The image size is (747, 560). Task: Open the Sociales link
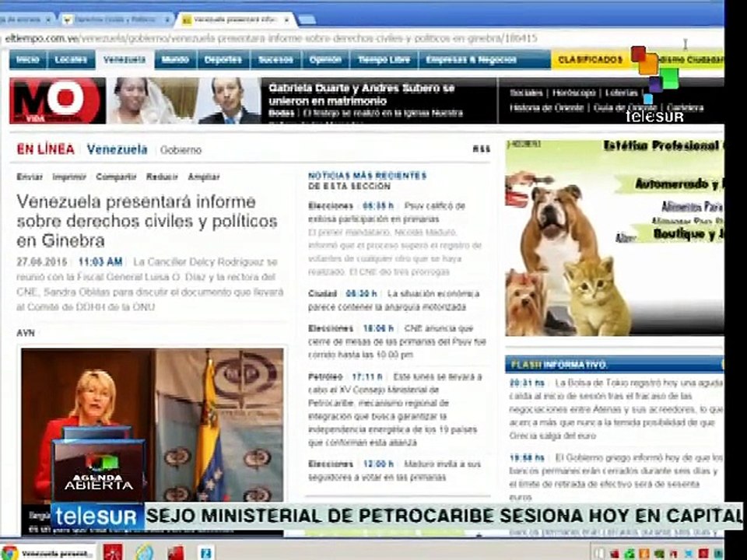click(525, 93)
